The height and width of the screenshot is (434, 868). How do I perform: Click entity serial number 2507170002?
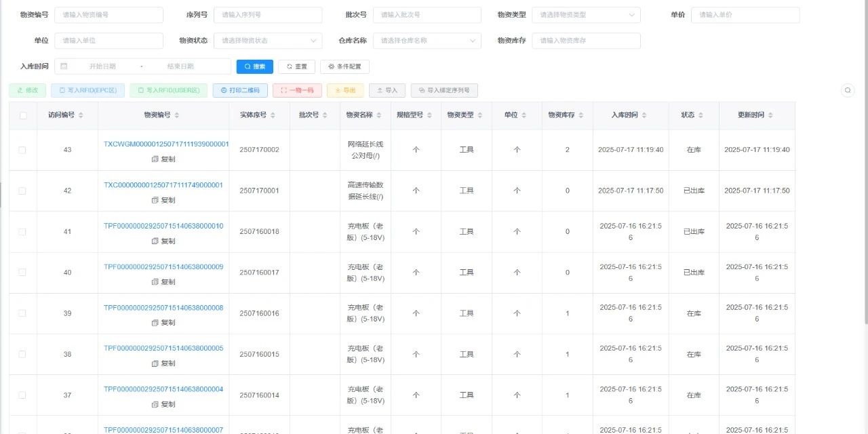tap(259, 150)
